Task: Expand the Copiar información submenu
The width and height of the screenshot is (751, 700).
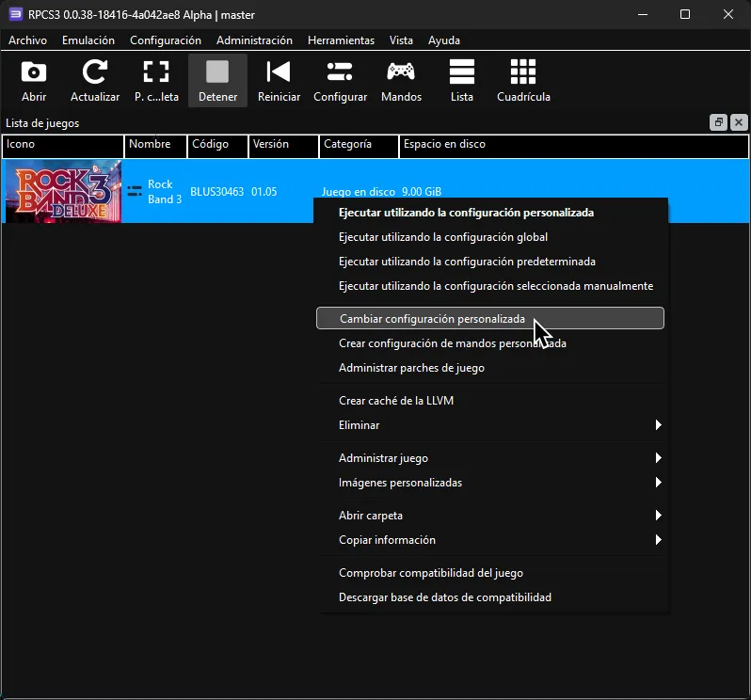Action: coord(490,540)
